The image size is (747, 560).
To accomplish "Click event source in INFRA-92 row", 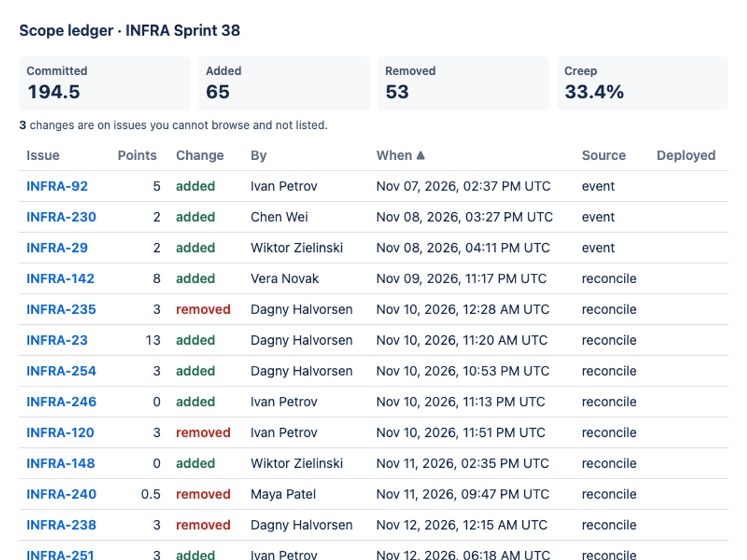I will tap(598, 186).
